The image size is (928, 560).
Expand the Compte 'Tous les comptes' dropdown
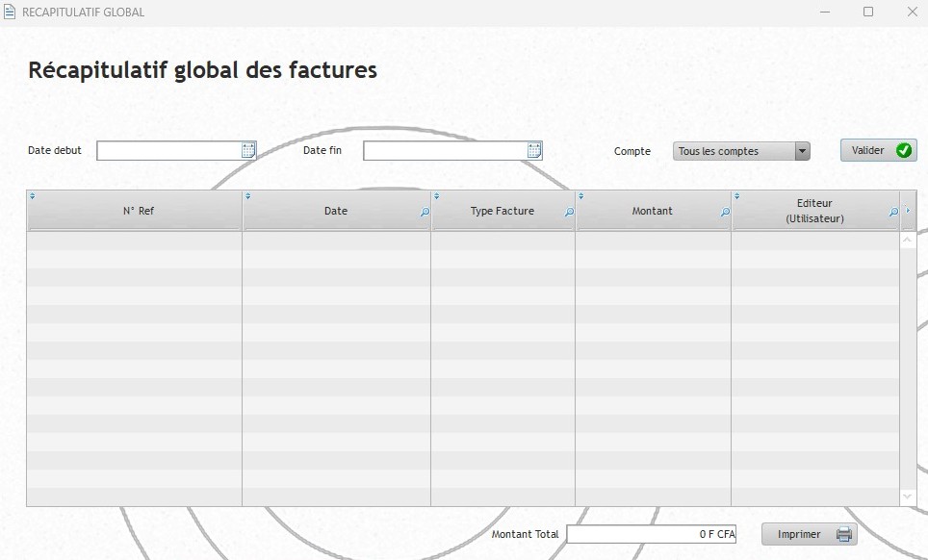pos(802,151)
